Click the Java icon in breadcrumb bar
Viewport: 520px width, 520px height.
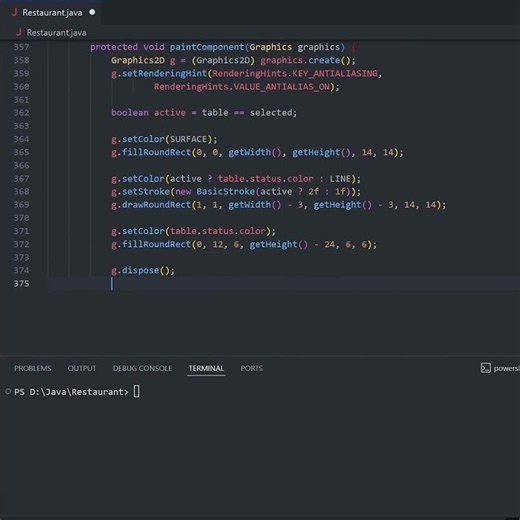(x=19, y=32)
